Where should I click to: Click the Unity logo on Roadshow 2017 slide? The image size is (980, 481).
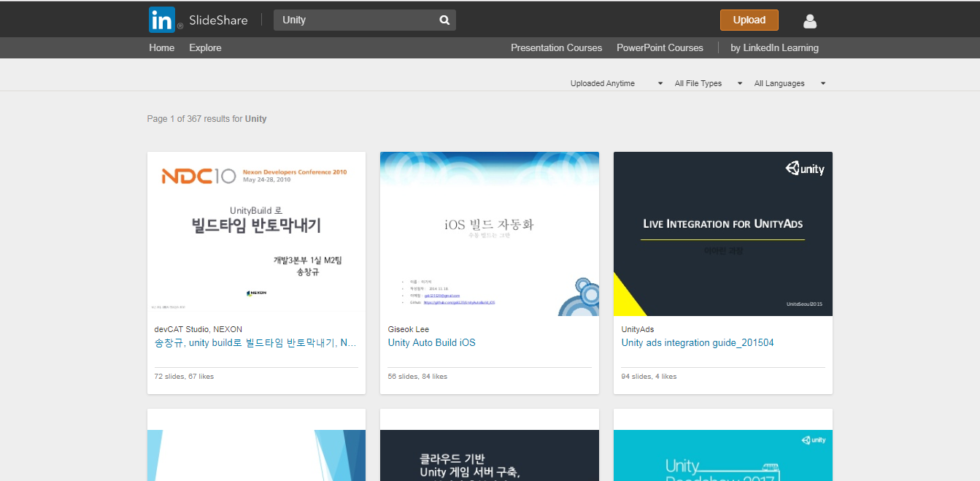[813, 440]
